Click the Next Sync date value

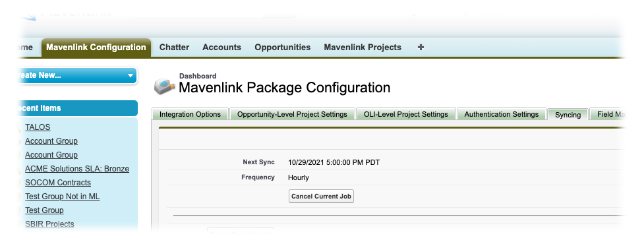pos(334,162)
